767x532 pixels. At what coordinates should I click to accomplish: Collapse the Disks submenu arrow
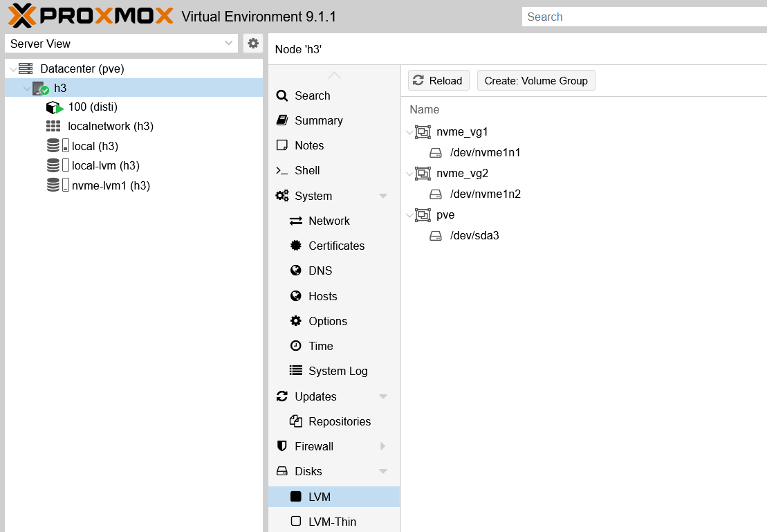[383, 471]
